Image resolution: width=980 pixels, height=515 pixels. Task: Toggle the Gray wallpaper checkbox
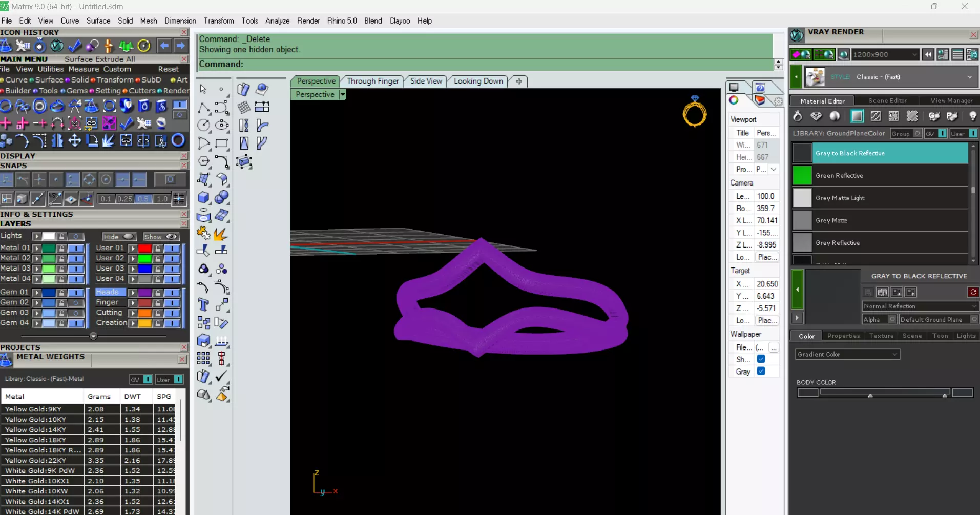point(761,372)
